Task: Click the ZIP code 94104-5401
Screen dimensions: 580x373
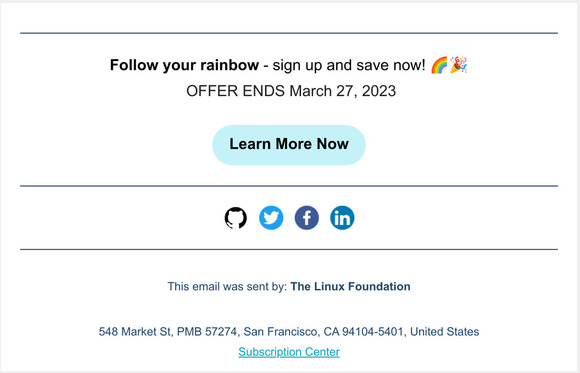Action: point(373,332)
